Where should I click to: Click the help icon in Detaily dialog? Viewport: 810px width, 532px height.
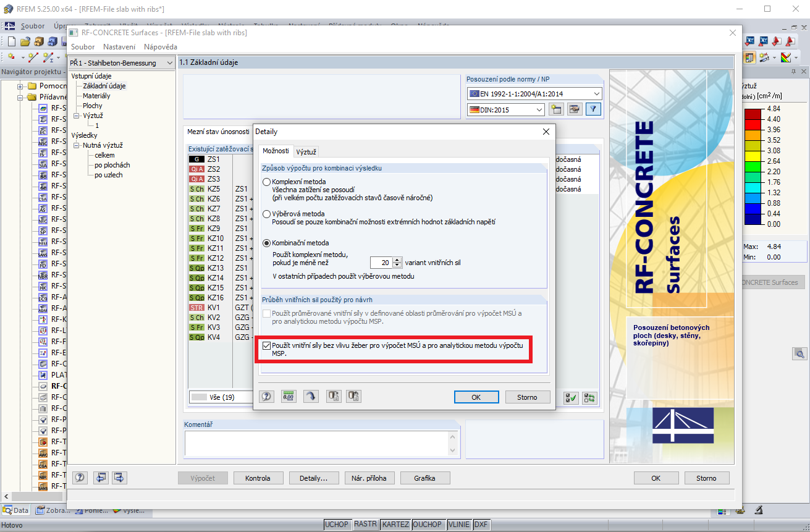[x=267, y=397]
